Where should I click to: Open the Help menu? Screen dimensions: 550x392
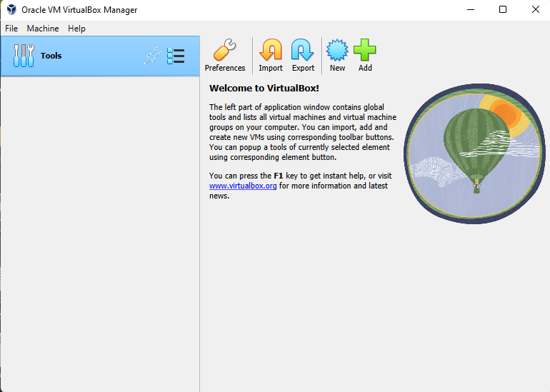point(76,29)
